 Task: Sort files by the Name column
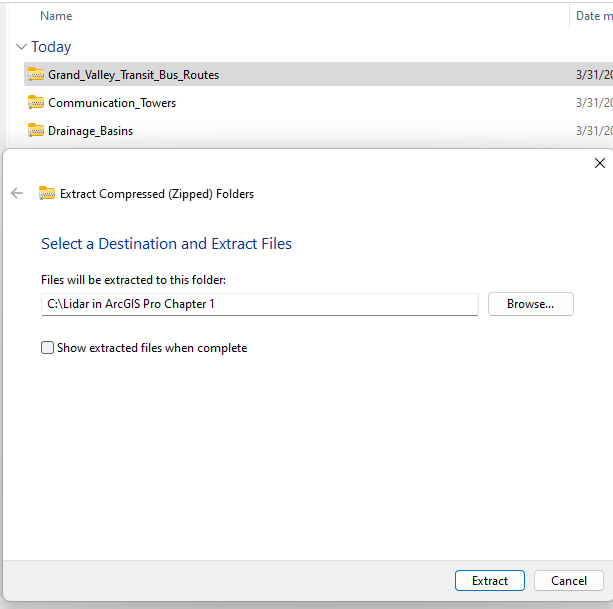pyautogui.click(x=56, y=16)
